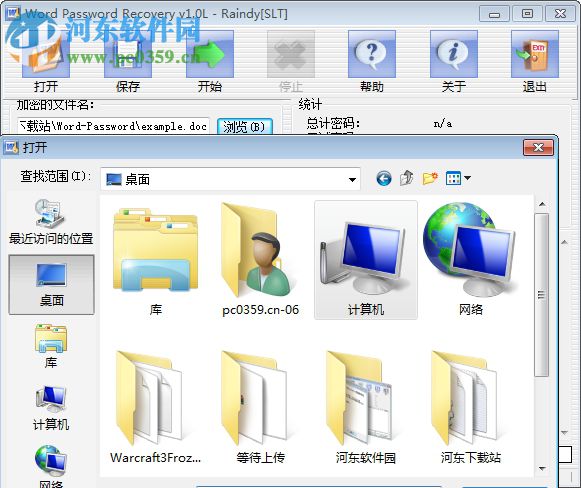Select 最近访问的位置 in places bar
This screenshot has height=488, width=581.
coord(51,222)
